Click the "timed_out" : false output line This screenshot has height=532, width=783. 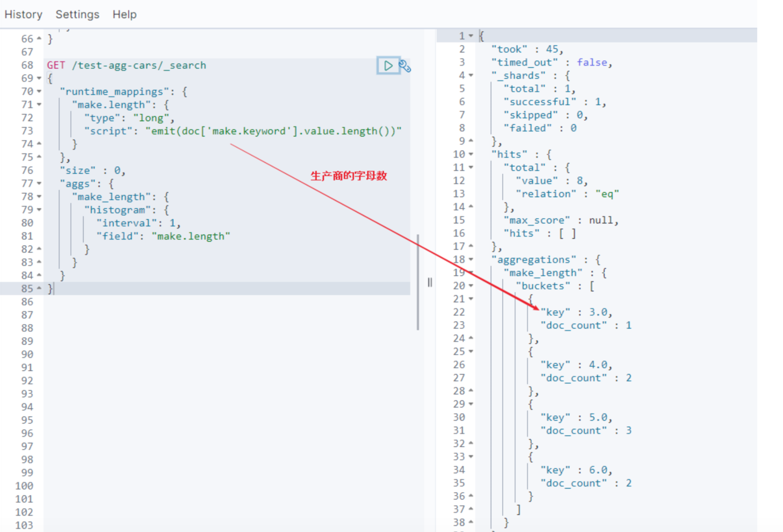point(552,62)
